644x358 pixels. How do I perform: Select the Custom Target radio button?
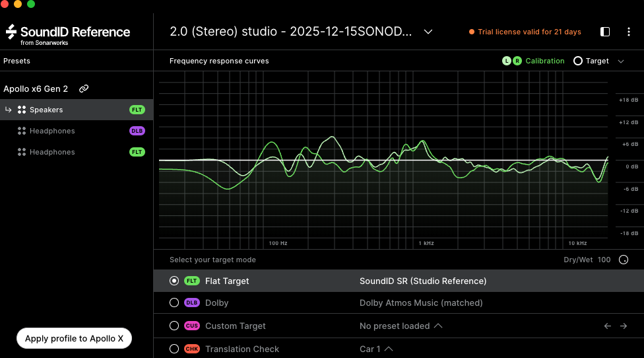pyautogui.click(x=174, y=326)
